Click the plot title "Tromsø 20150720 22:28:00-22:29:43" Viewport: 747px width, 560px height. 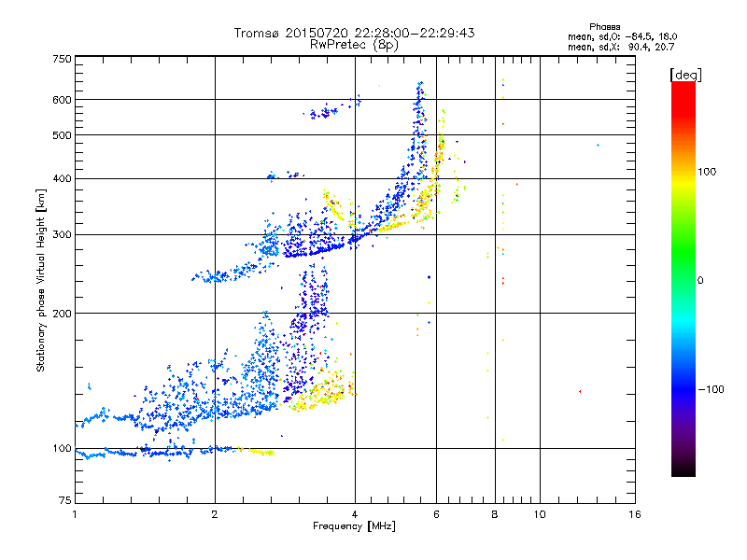[x=354, y=33]
